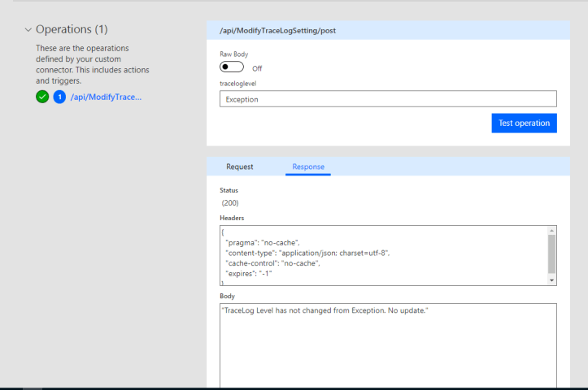The height and width of the screenshot is (390, 588).
Task: Click the tracelogleve input field containing Exception
Action: pyautogui.click(x=388, y=99)
